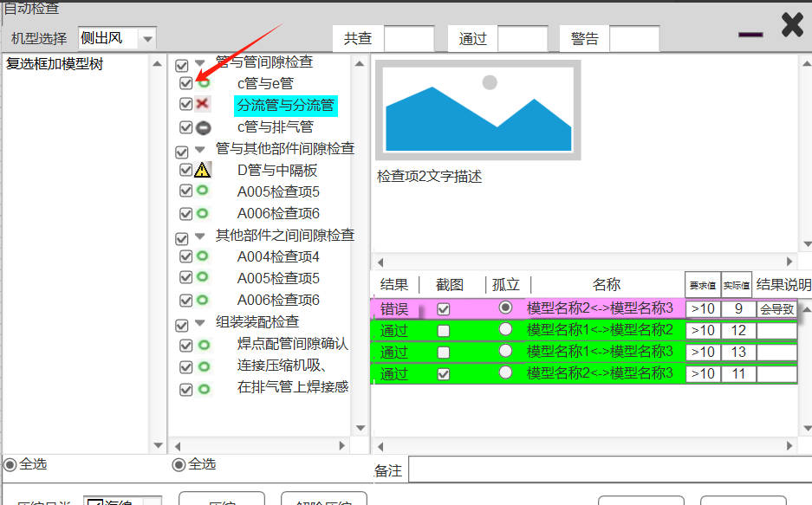Click the green status icon beside 焊点配管间隙确认
812x505 pixels.
[205, 346]
